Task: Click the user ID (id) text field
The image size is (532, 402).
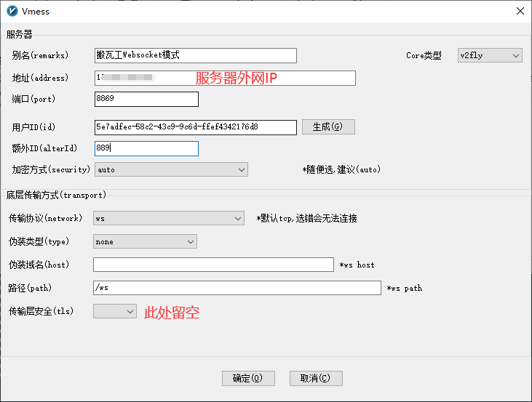Action: (196, 127)
